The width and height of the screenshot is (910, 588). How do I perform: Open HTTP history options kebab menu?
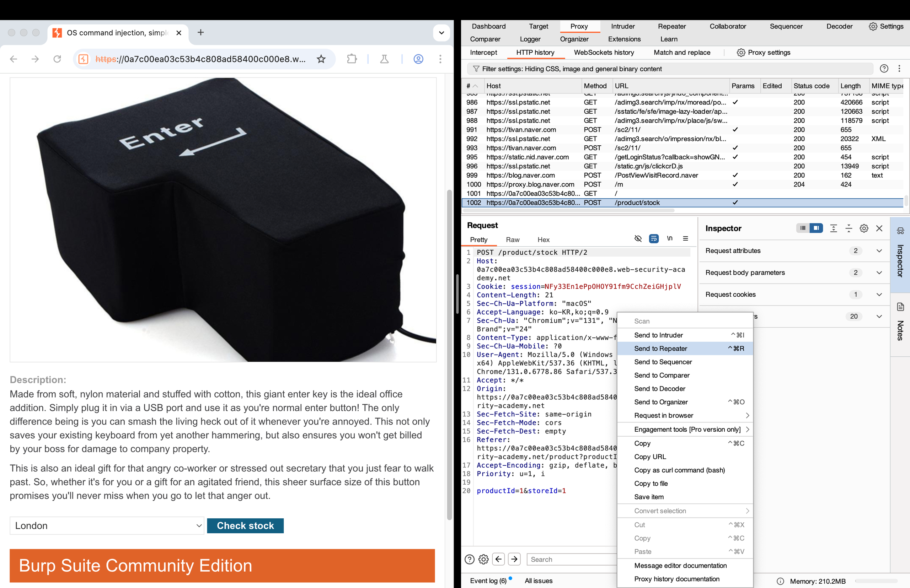[899, 68]
